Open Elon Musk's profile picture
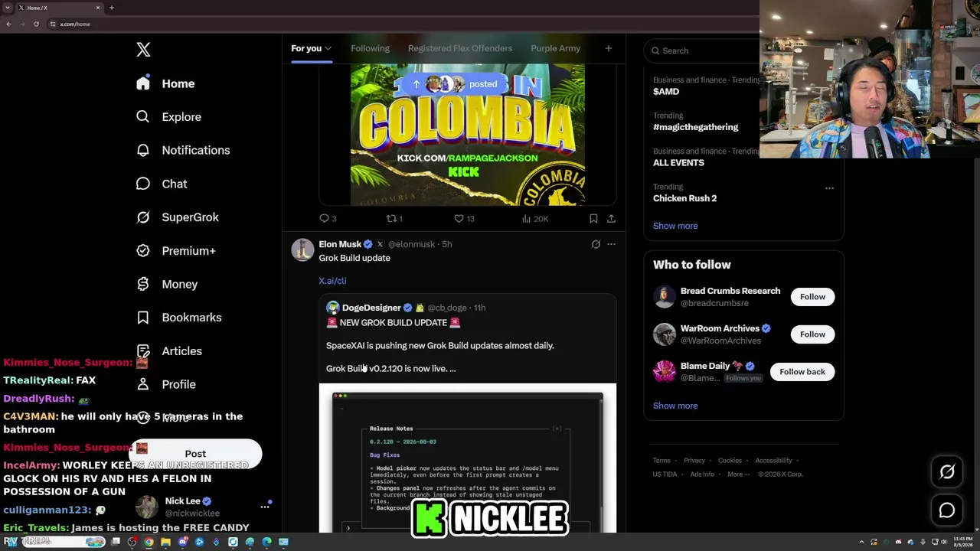 click(x=302, y=249)
